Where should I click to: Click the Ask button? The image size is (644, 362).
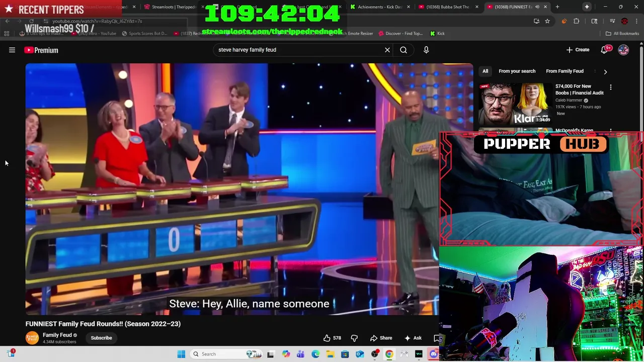413,338
